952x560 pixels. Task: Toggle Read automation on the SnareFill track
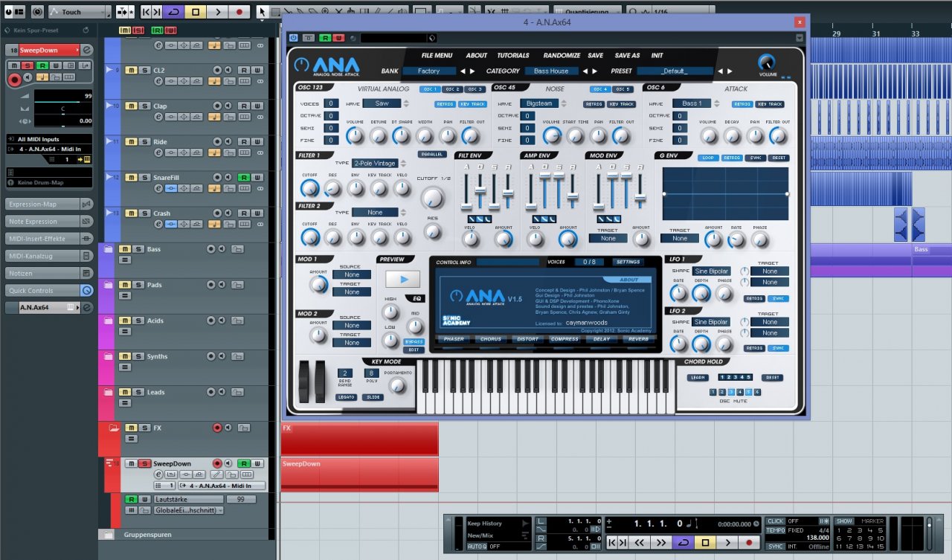(243, 177)
